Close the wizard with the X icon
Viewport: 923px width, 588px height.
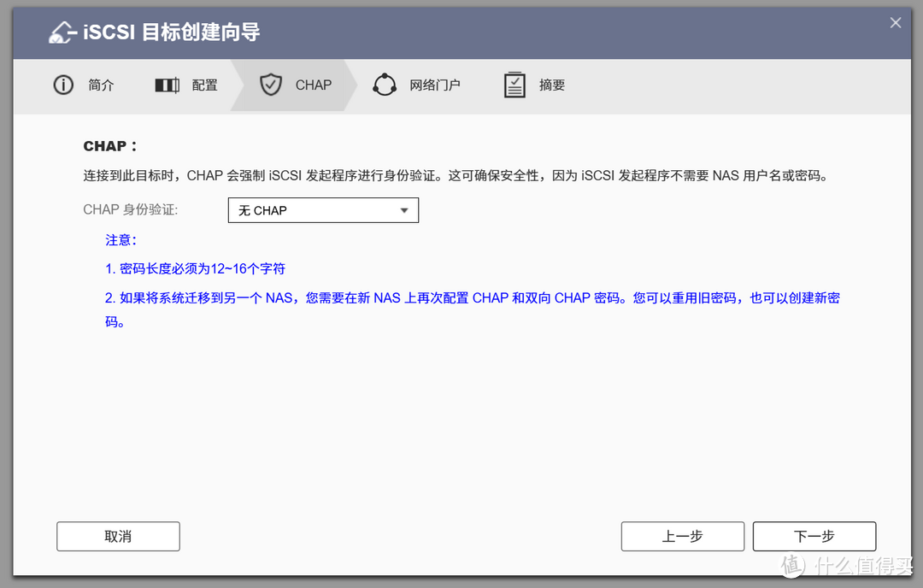tap(895, 23)
